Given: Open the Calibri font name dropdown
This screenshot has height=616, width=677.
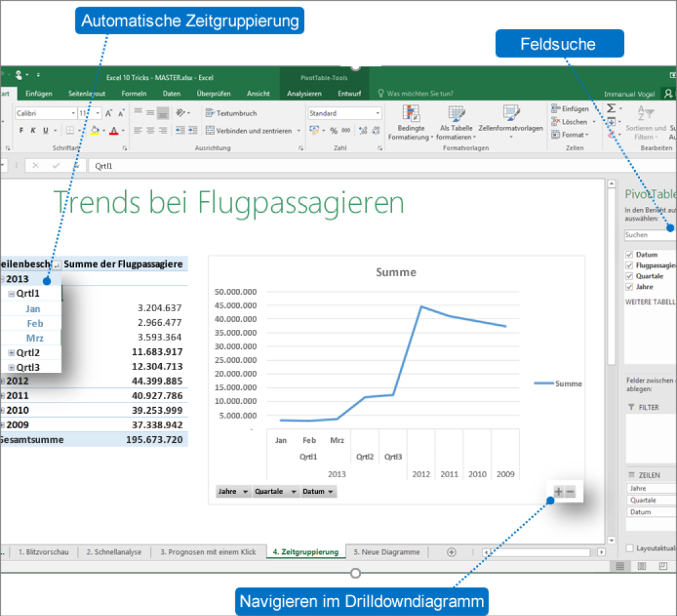Looking at the screenshot, I should click(73, 113).
